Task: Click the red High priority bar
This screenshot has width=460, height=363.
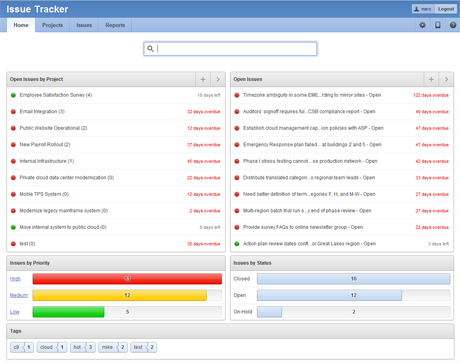Action: click(127, 279)
